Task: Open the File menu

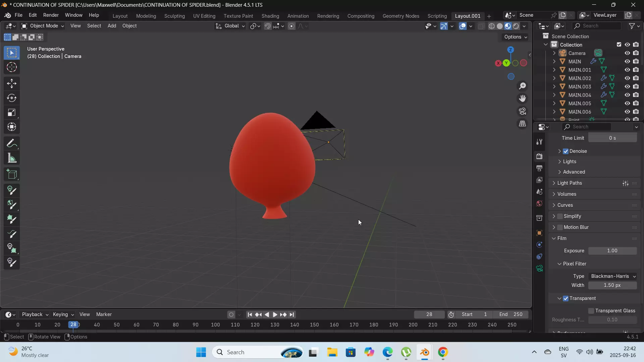Action: [x=18, y=15]
